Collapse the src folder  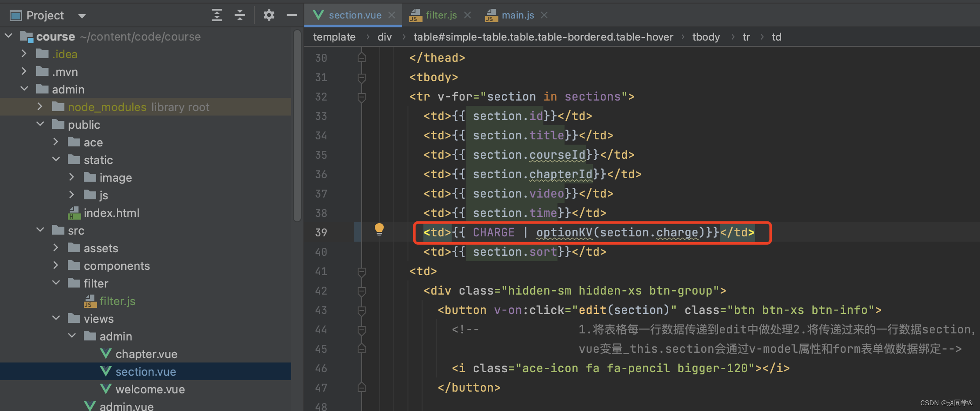click(40, 230)
